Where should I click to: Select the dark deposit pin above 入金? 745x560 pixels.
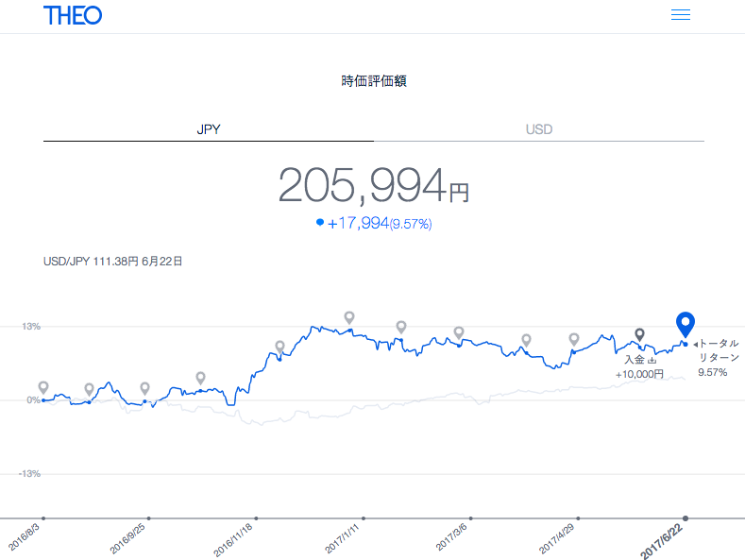point(639,334)
